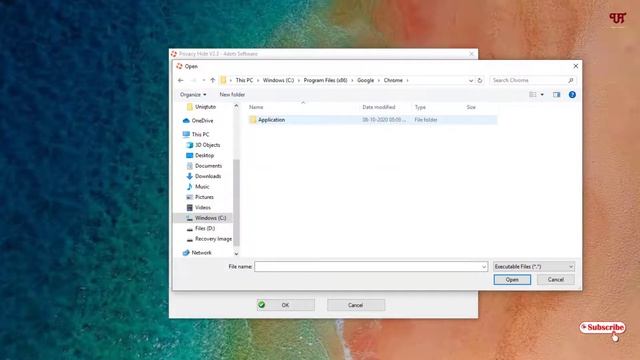The width and height of the screenshot is (640, 360).
Task: Open Music in the sidebar
Action: pos(202,187)
